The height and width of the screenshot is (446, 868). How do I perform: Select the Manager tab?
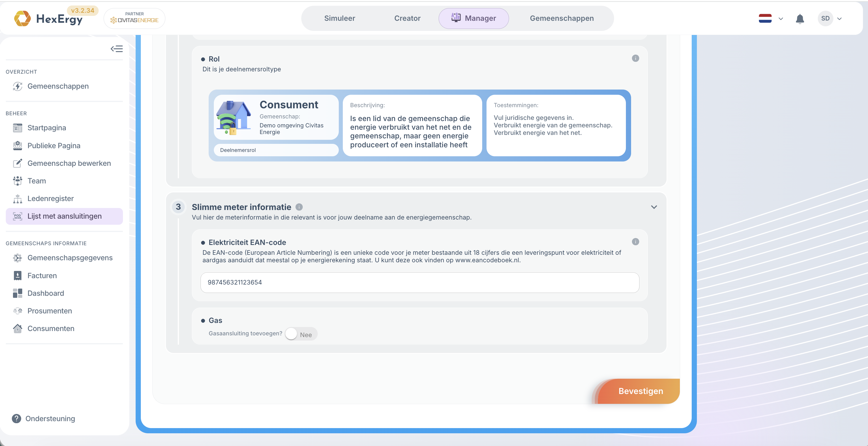[x=474, y=18]
